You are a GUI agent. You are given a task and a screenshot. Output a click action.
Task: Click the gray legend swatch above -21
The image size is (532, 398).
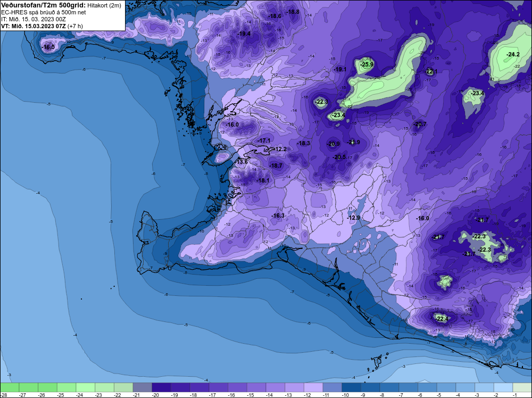coord(142,387)
